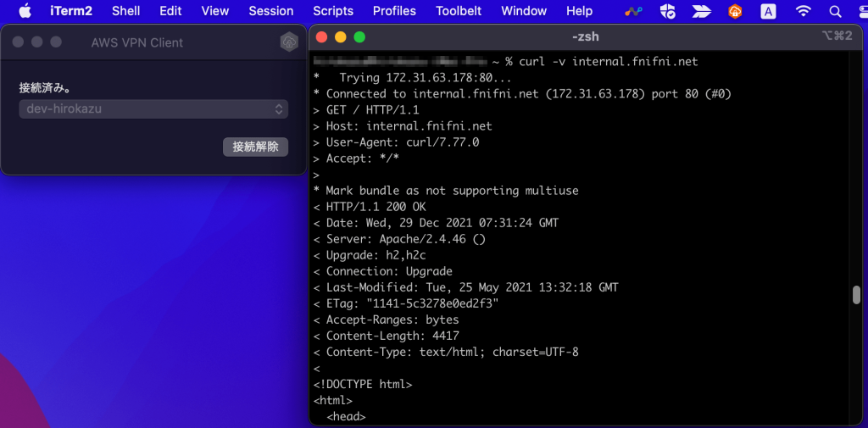
Task: Open the Scripts menu
Action: point(333,10)
